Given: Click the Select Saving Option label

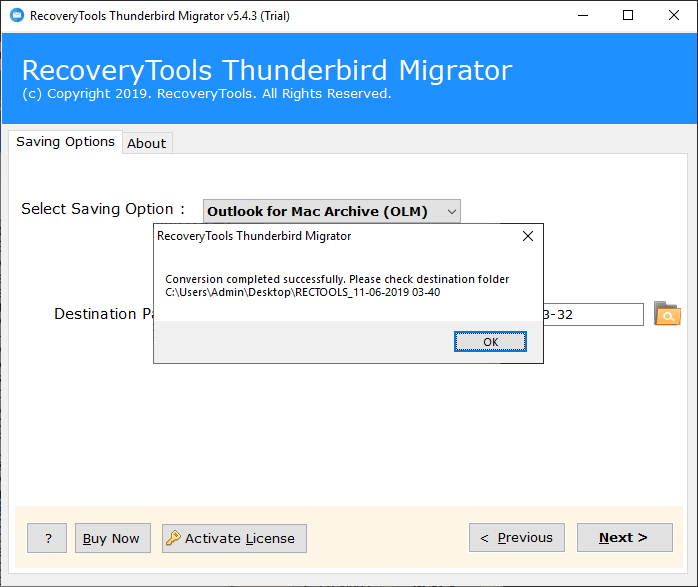Looking at the screenshot, I should tap(103, 209).
